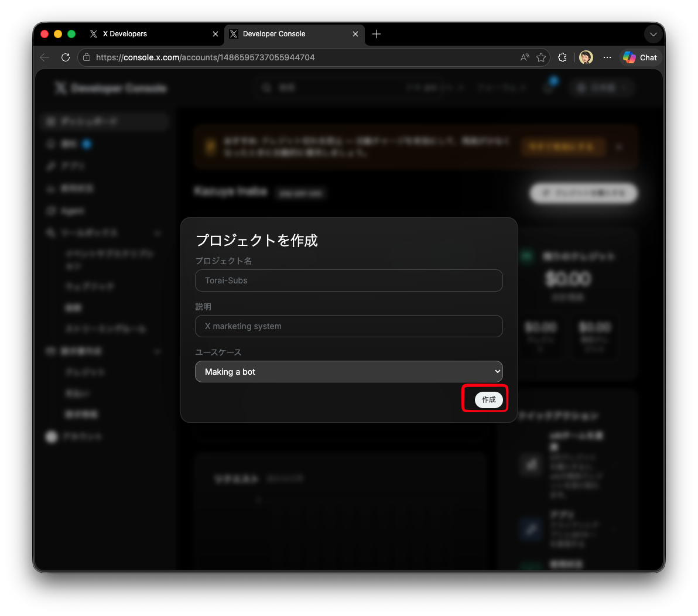Focus the 説明 field with X marketing system
The height and width of the screenshot is (616, 698).
pos(348,326)
